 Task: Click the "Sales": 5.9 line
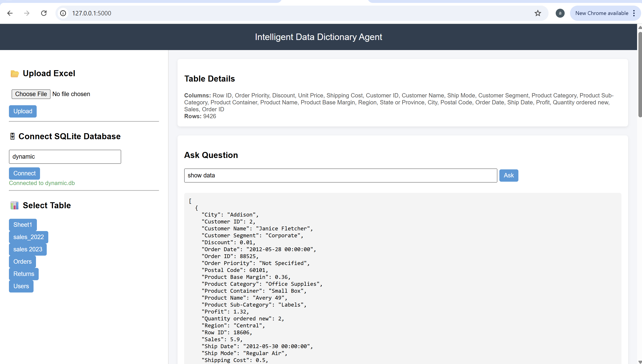[x=222, y=339]
